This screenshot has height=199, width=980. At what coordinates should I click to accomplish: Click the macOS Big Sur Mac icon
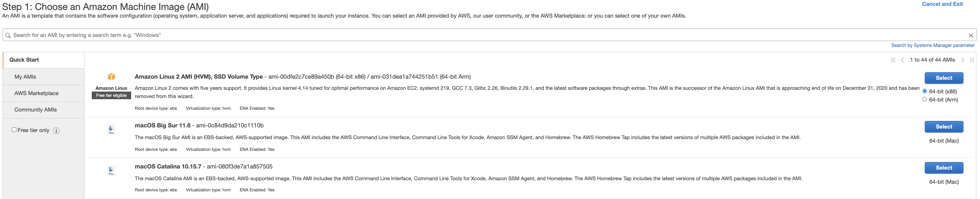[111, 129]
